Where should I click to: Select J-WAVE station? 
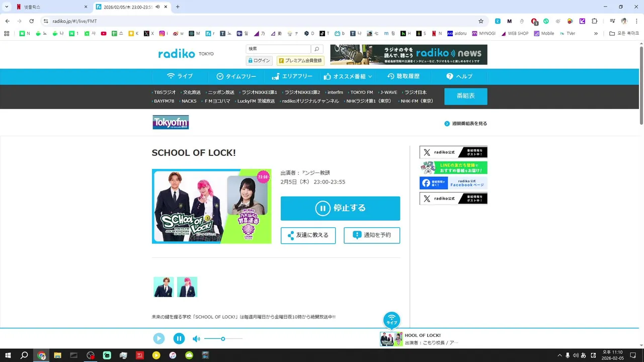coord(388,93)
